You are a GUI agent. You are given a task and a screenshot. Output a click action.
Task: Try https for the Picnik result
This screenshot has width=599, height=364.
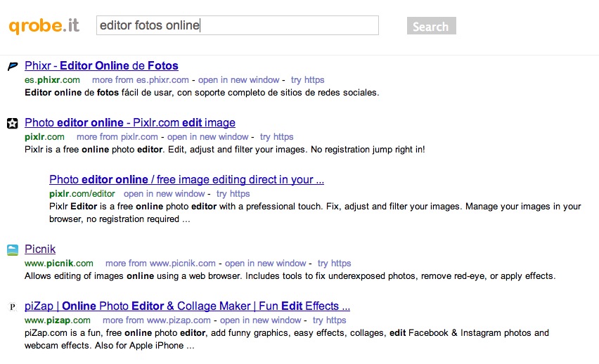pos(334,264)
